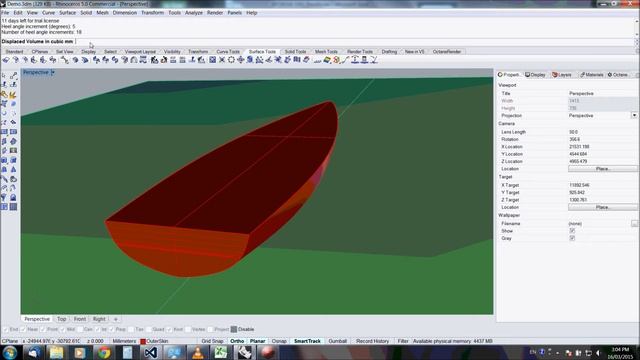The height and width of the screenshot is (360, 640).
Task: Switch to the Solid Tools toolbar tab
Action: click(x=295, y=51)
